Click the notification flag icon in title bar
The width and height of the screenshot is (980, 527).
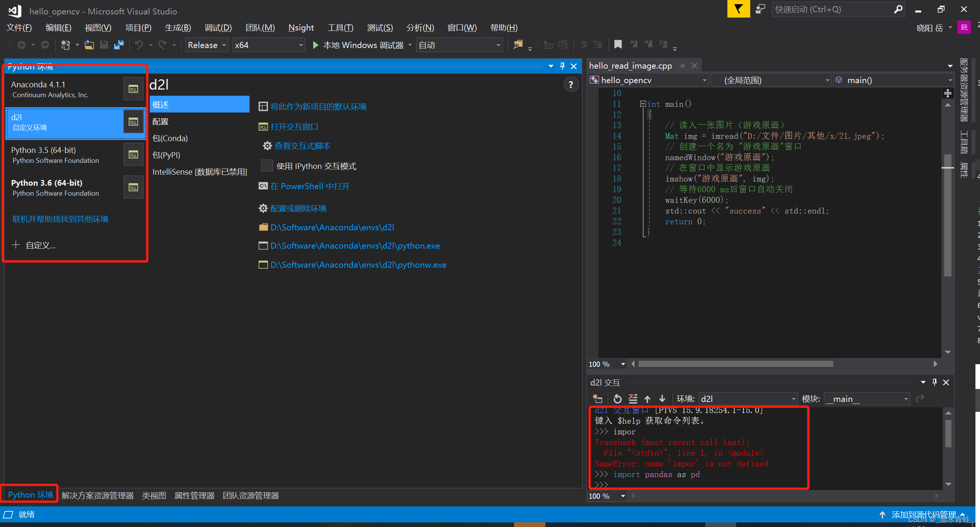[x=738, y=9]
